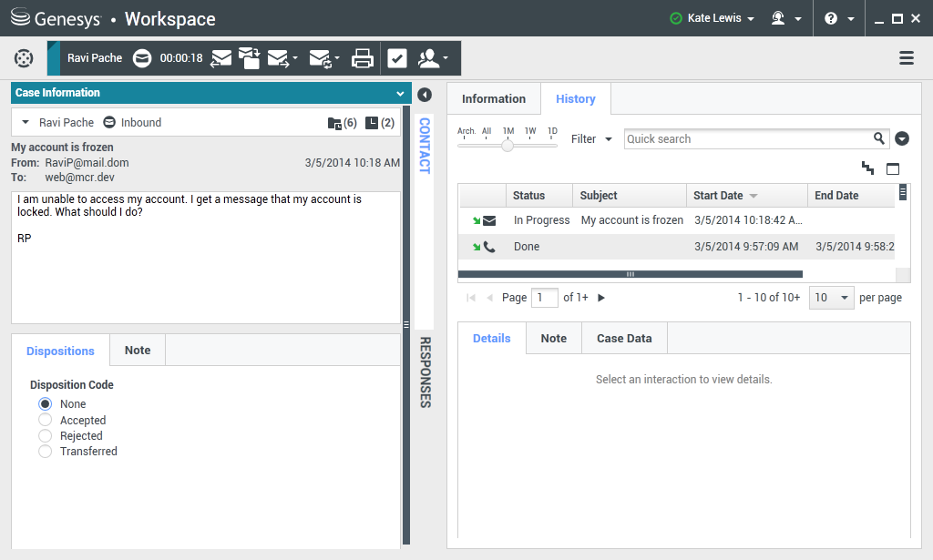The height and width of the screenshot is (560, 933).
Task: Click the Mark Done checkmark icon
Action: [x=397, y=58]
